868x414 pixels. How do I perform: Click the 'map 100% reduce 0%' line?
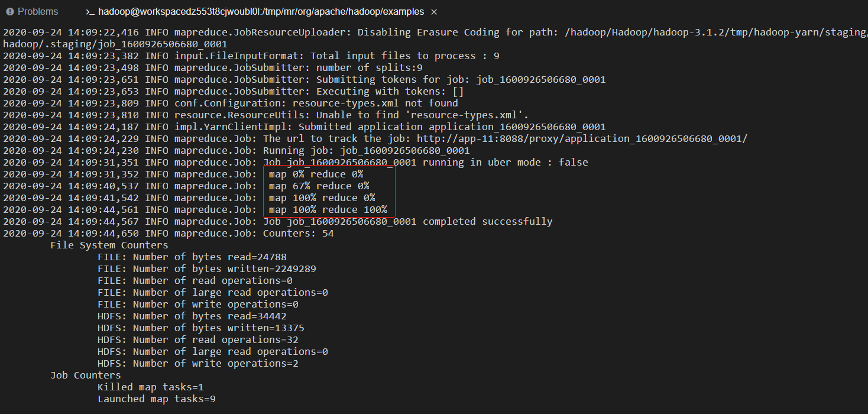click(x=322, y=198)
